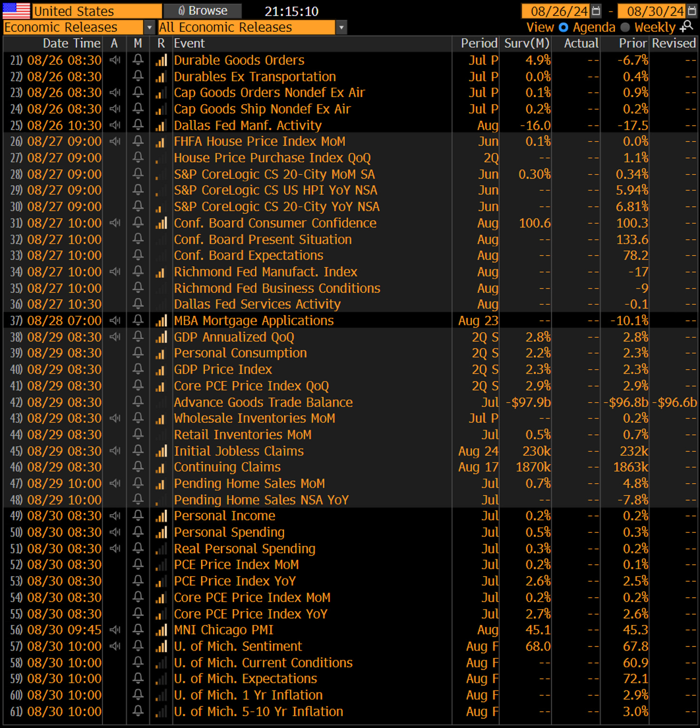This screenshot has width=700, height=728.
Task: Click speaker icon for GDP Annualized QoQ
Action: (114, 337)
